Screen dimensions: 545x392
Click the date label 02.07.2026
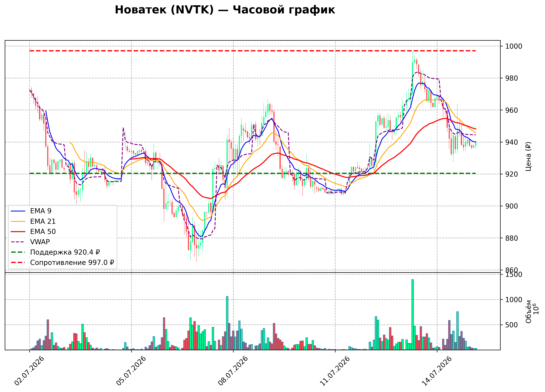[29, 371]
